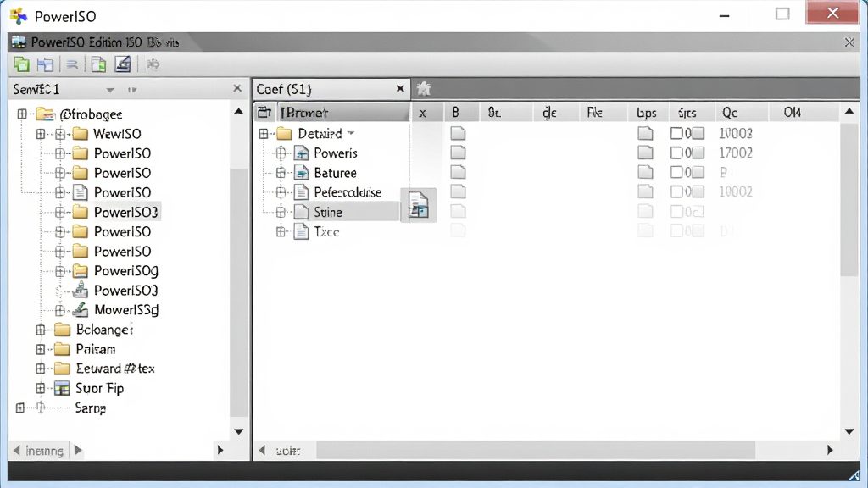
Task: Click the PowerISO app logo in title bar
Action: (19, 16)
